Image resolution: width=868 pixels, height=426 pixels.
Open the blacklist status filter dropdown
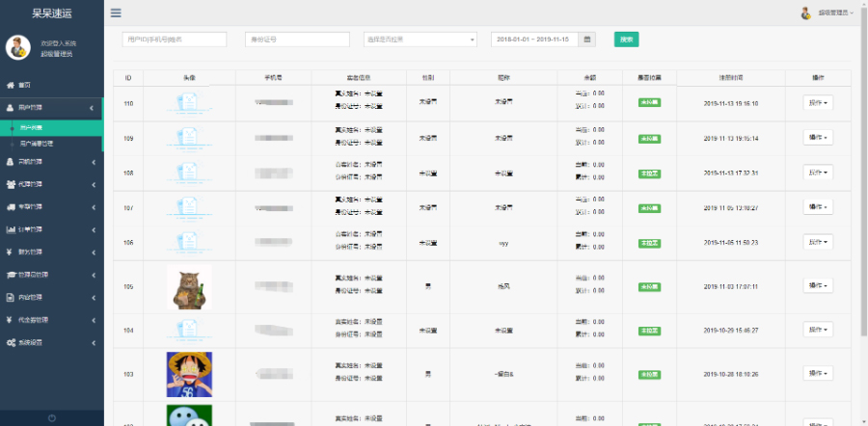(420, 40)
